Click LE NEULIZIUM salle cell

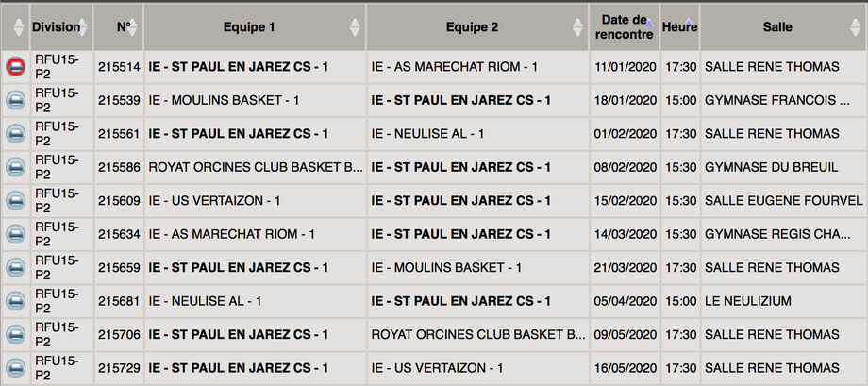tap(748, 301)
